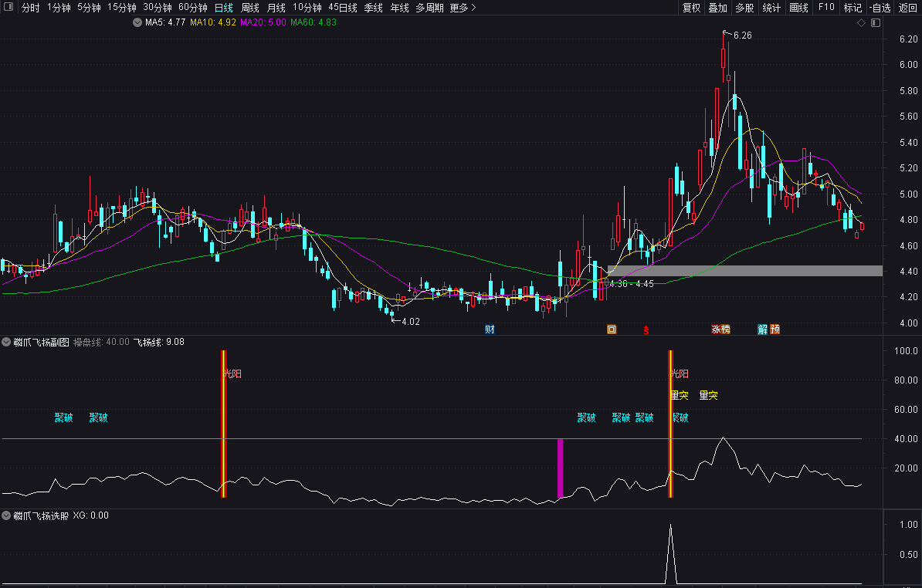The width and height of the screenshot is (922, 588).
Task: Open the 财 financial event marker
Action: (x=490, y=329)
